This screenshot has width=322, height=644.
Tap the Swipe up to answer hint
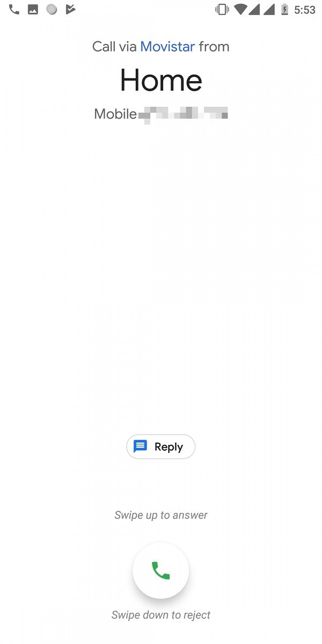(161, 515)
